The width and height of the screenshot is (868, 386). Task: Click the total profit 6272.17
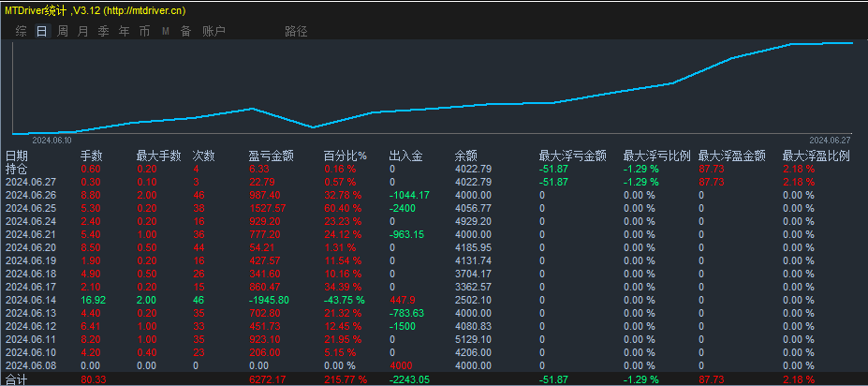(x=268, y=379)
